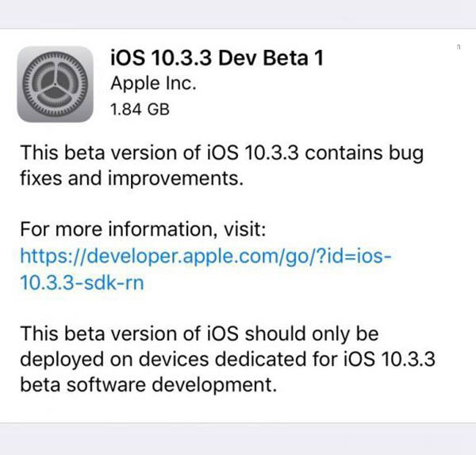This screenshot has height=455, width=476.
Task: Tap 'beta software development.' closing line
Action: (148, 385)
